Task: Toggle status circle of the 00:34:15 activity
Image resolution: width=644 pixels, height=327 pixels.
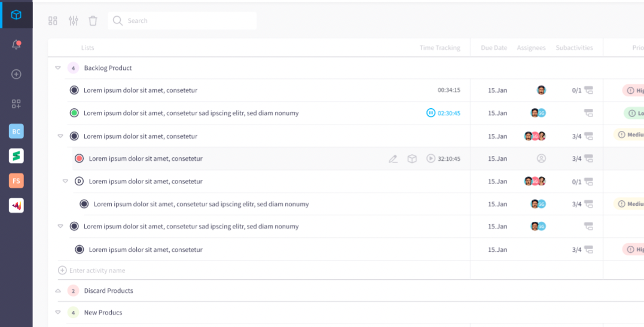Action: tap(74, 90)
